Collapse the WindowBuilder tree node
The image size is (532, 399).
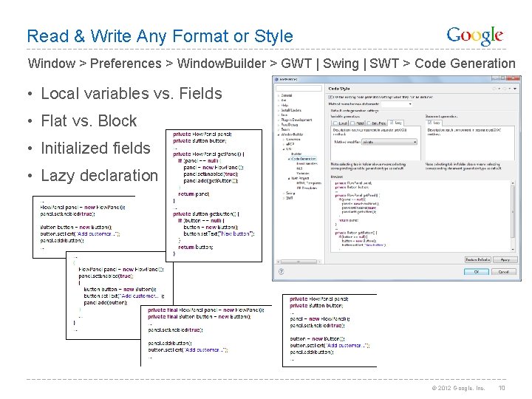coord(279,134)
